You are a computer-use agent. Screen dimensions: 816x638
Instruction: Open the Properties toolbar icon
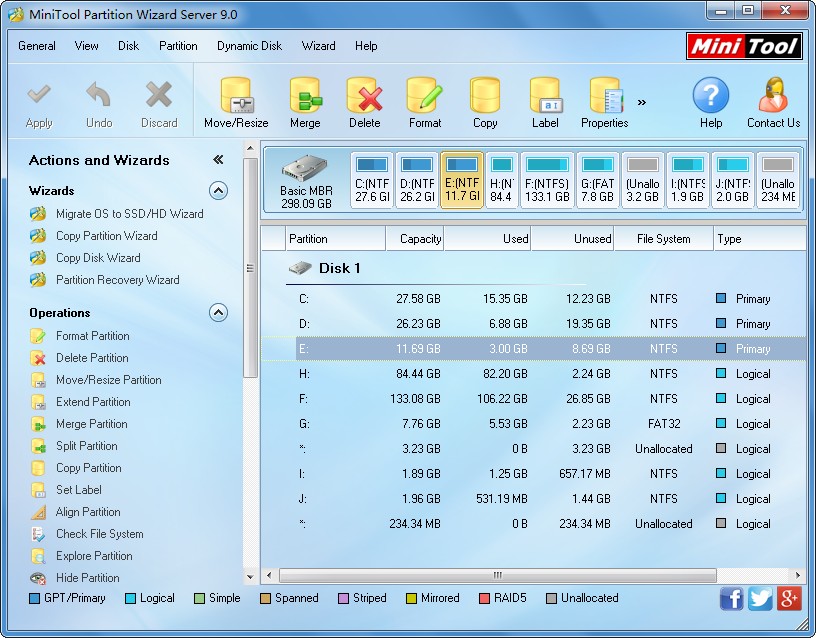[x=606, y=96]
